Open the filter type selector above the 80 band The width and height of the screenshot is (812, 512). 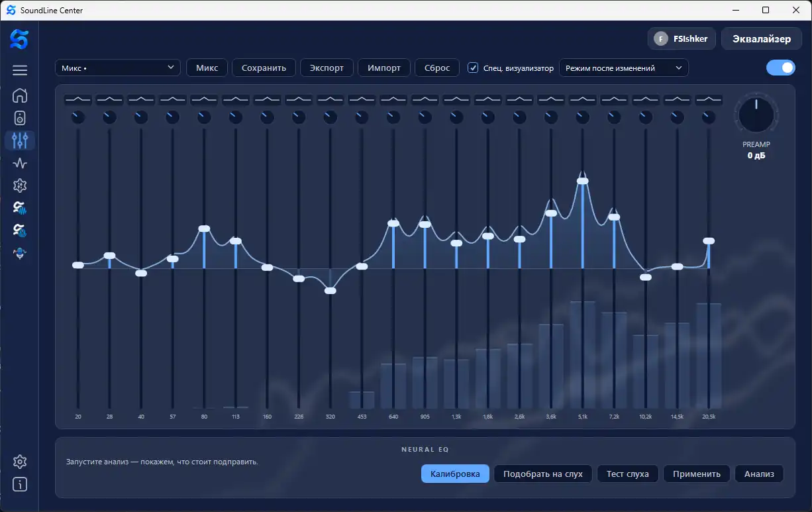coord(204,99)
